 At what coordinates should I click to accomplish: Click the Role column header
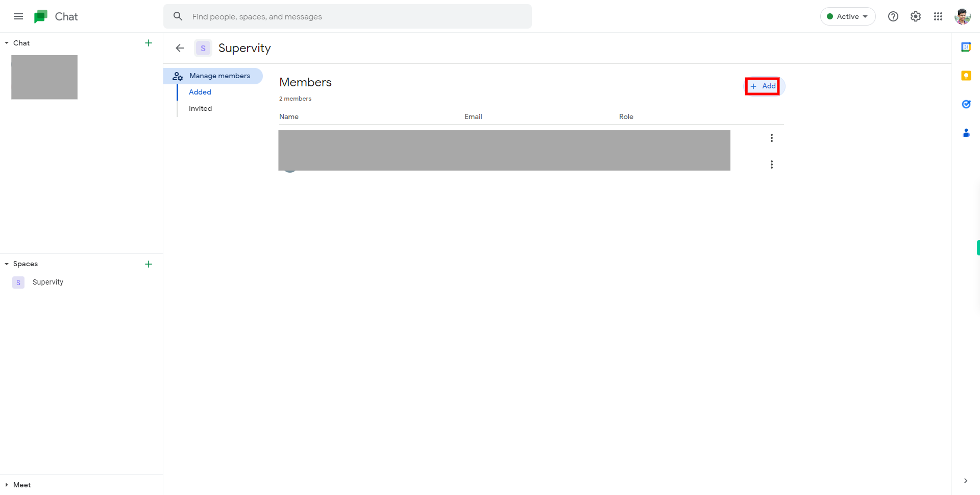[x=626, y=116]
